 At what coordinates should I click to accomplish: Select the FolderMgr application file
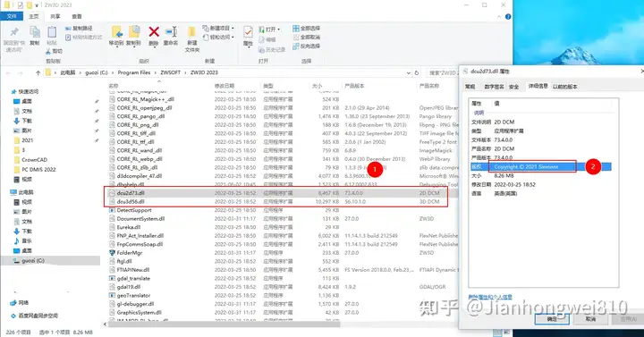pyautogui.click(x=129, y=253)
